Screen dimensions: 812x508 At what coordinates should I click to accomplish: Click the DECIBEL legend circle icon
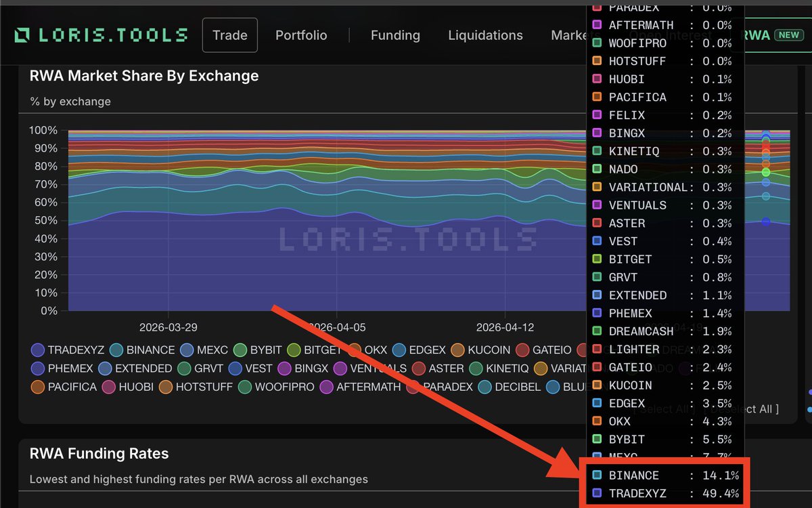tap(484, 387)
